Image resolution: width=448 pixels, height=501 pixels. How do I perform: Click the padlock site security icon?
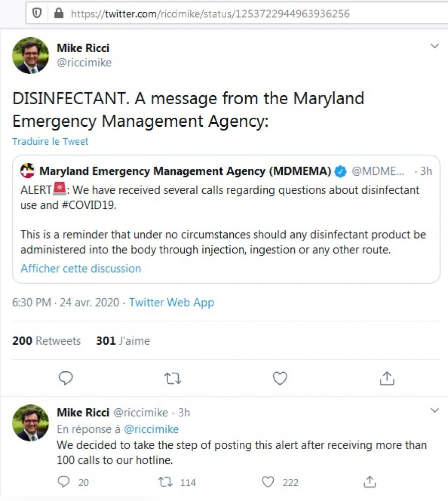pyautogui.click(x=59, y=13)
